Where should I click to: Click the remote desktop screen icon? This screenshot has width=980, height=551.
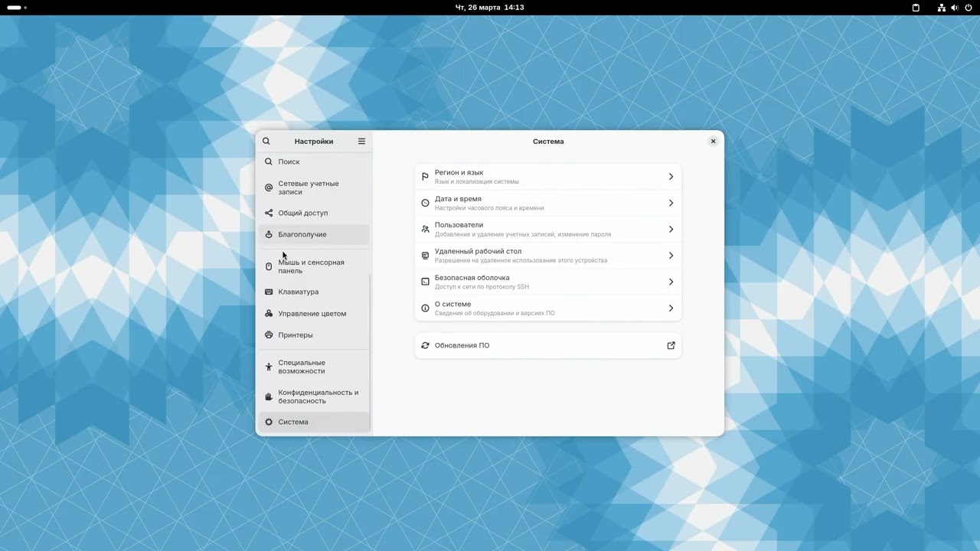pos(425,256)
